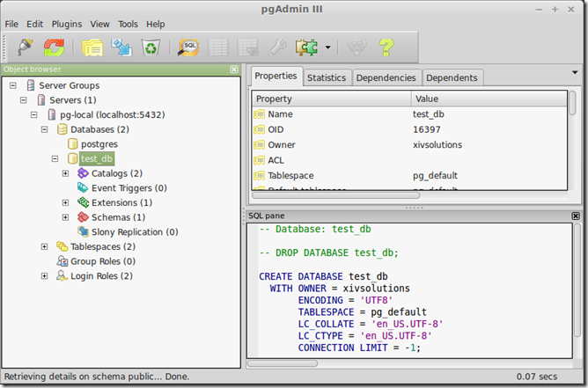Close the Object browser panel
588x388 pixels.
tap(234, 70)
